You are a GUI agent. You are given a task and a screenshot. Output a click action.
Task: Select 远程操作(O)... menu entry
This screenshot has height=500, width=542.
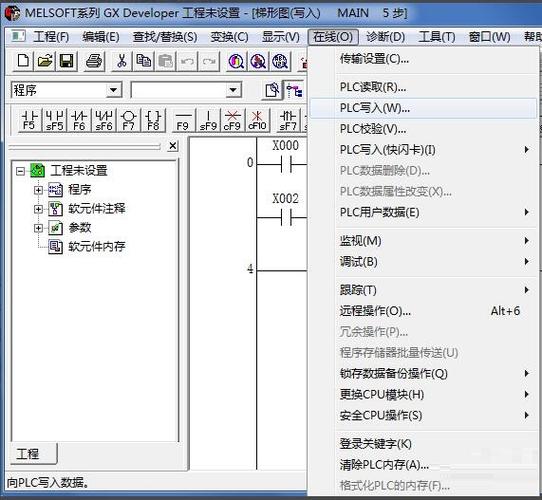point(422,311)
